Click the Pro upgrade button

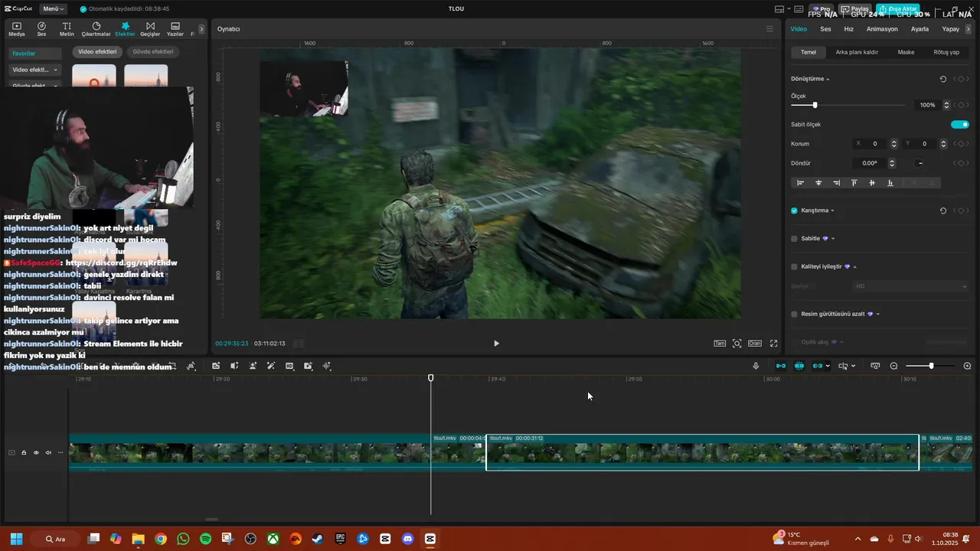point(820,9)
